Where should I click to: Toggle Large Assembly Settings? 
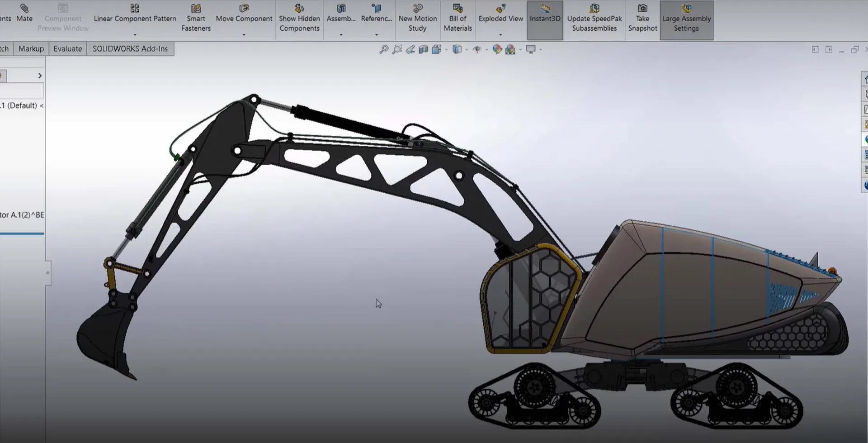pos(686,20)
